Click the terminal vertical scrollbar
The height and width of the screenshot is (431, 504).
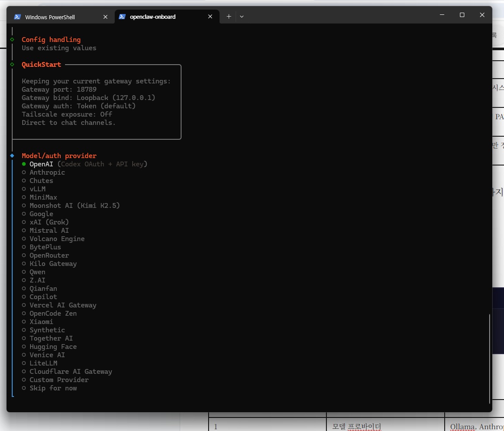click(x=489, y=358)
